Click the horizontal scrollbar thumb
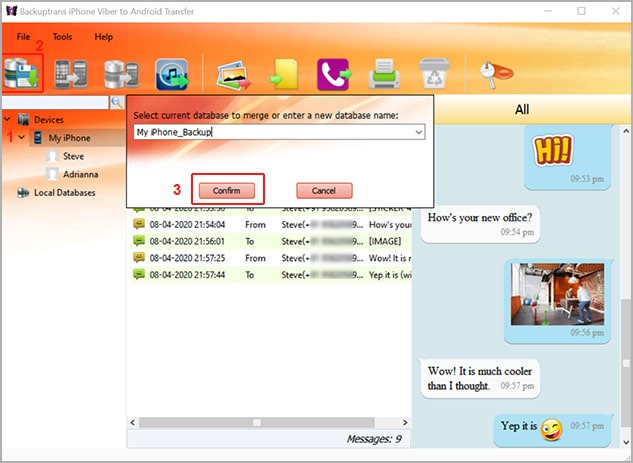The image size is (633, 463). pyautogui.click(x=257, y=422)
